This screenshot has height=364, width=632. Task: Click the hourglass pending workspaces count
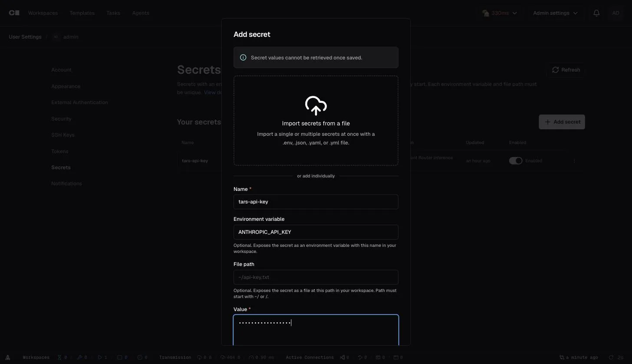click(62, 357)
